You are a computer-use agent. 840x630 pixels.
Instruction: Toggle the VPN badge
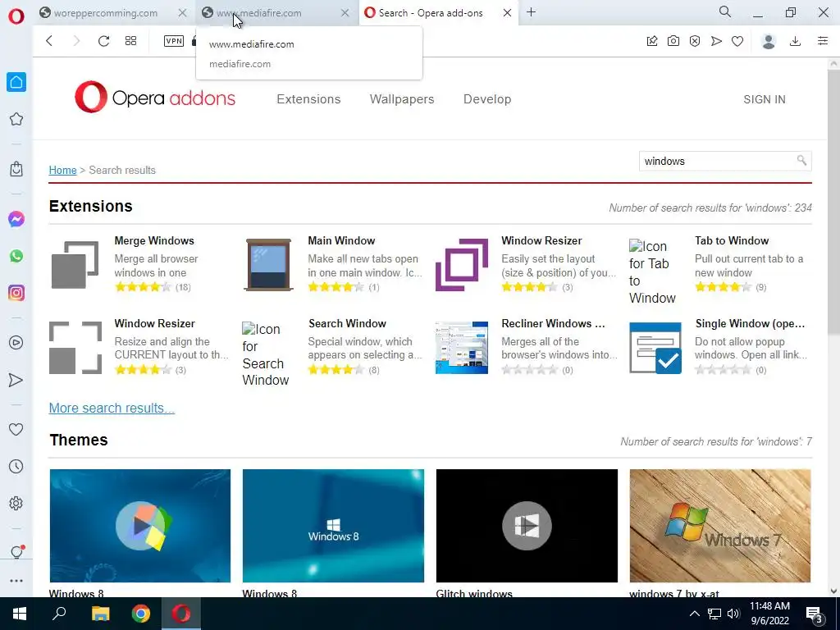174,41
